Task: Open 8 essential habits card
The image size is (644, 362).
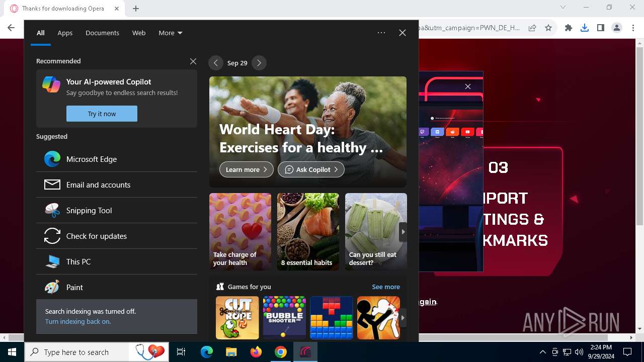Action: 308,232
